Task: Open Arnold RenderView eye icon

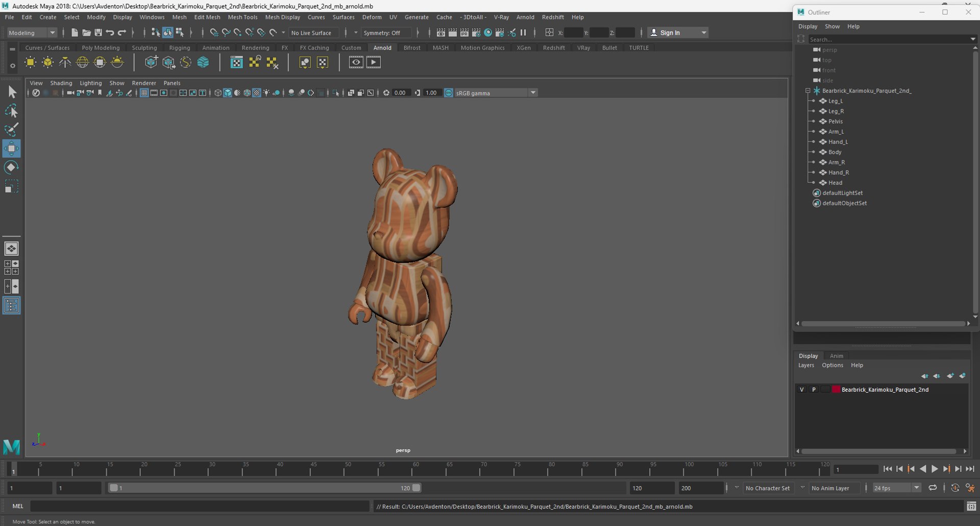Action: 356,62
